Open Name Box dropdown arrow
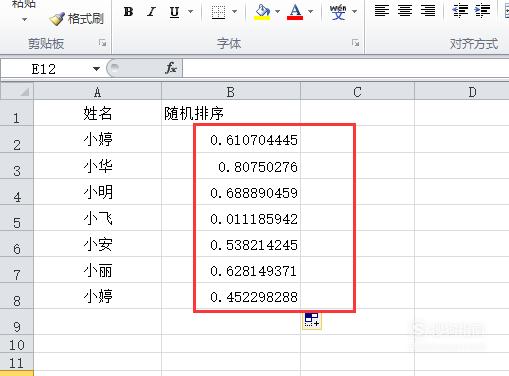 coord(96,69)
